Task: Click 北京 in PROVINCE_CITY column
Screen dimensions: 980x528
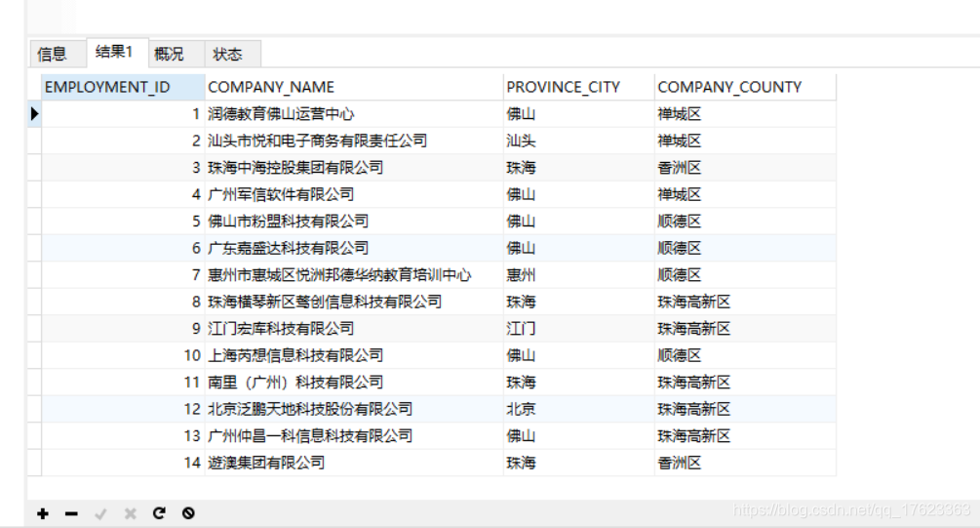Action: (579, 409)
